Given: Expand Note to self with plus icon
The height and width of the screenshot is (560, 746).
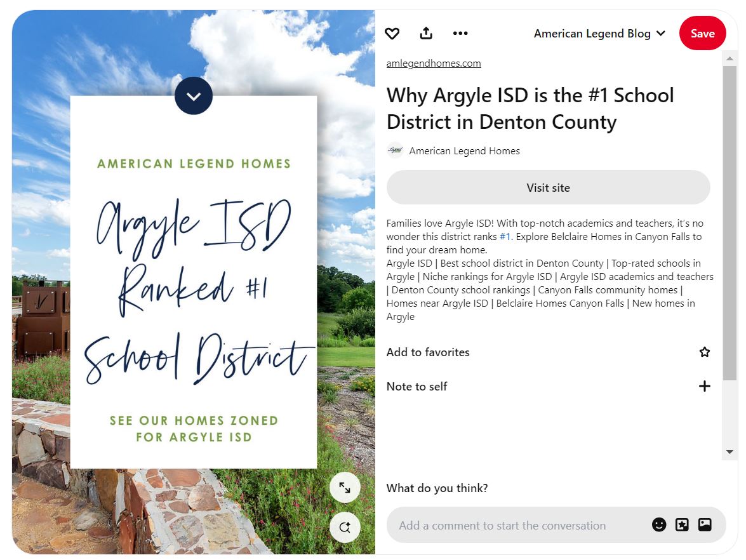Looking at the screenshot, I should click(x=704, y=387).
